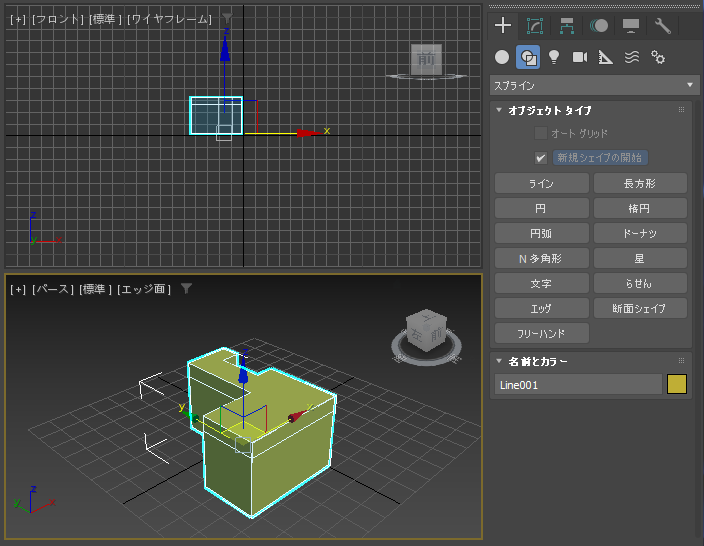This screenshot has height=546, width=704.
Task: Click the front ViewCube 前 face
Action: [426, 59]
